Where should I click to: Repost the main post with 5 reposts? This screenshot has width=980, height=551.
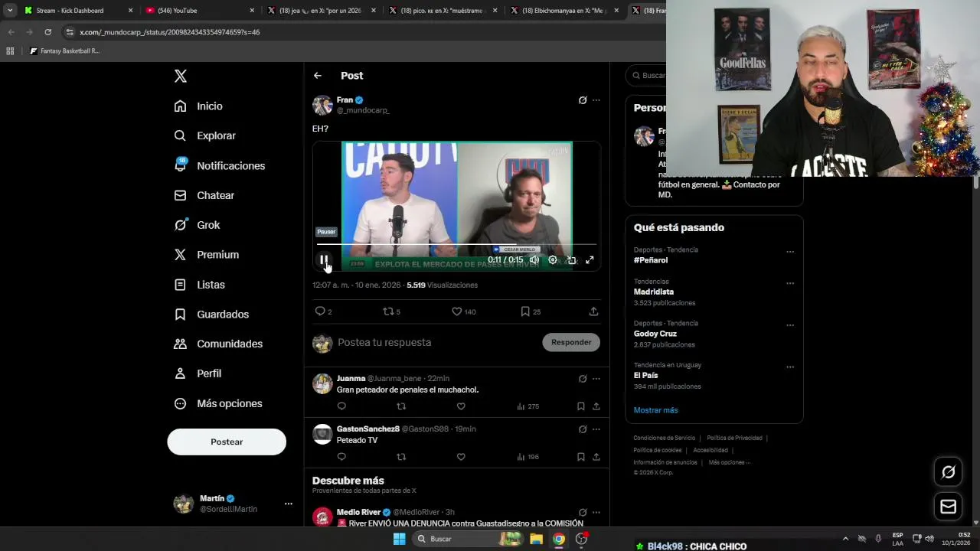pos(388,311)
